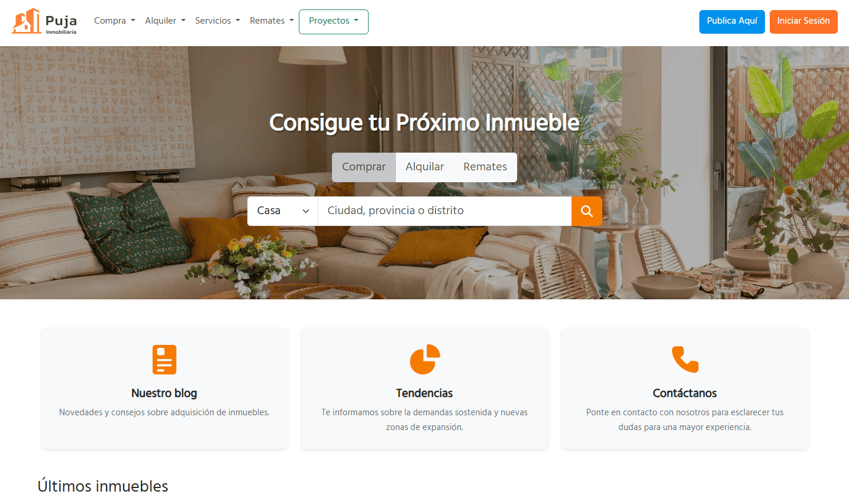Image resolution: width=849 pixels, height=504 pixels.
Task: Focus the Ciudad, provincia o distrito field
Action: (445, 211)
